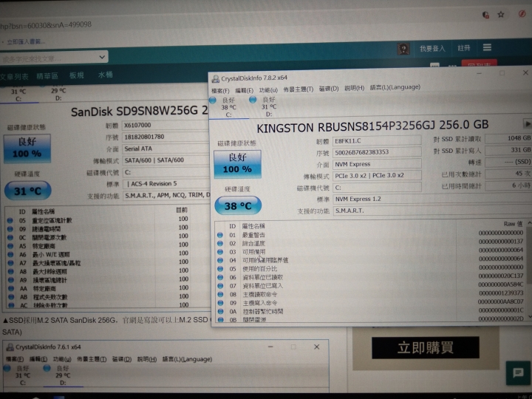Open the 佈景主題(T) menu in CrystalDiskInfo 7.8.2
Screen dimensions: 532x399
point(299,89)
